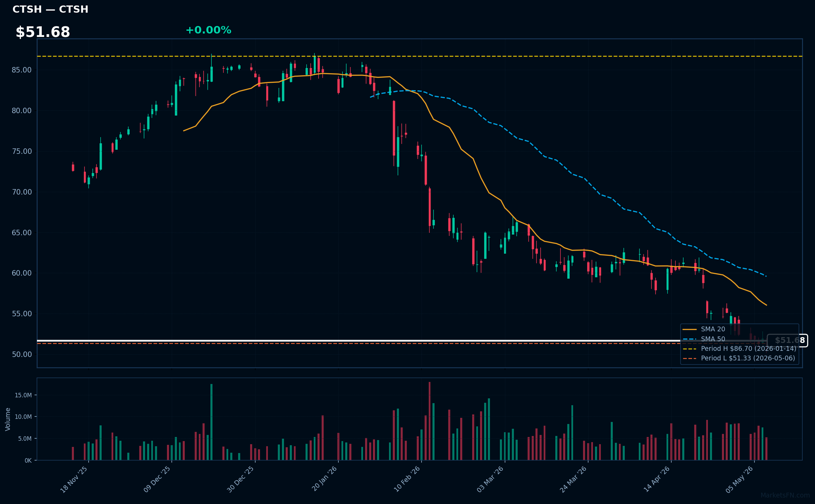Click the 03 Mar '26 date label

[x=490, y=479]
